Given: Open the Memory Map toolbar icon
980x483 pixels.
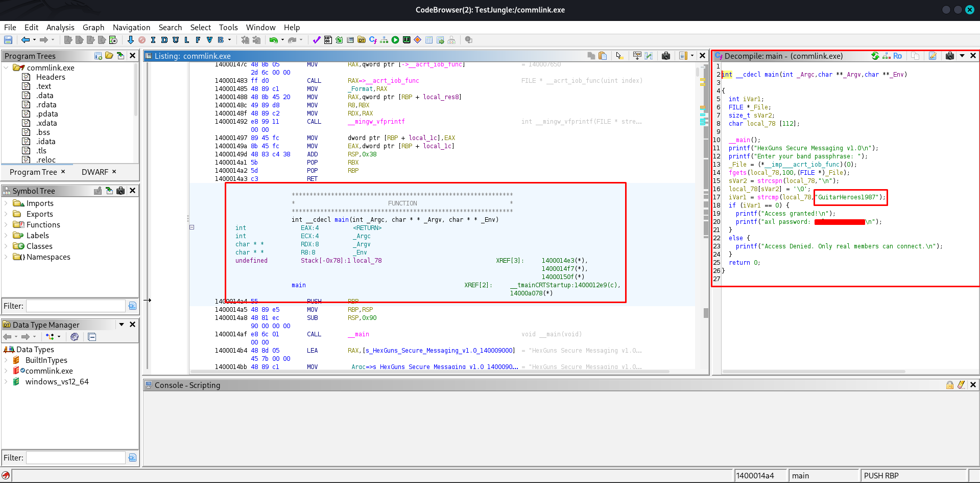Looking at the screenshot, I should coord(407,40).
